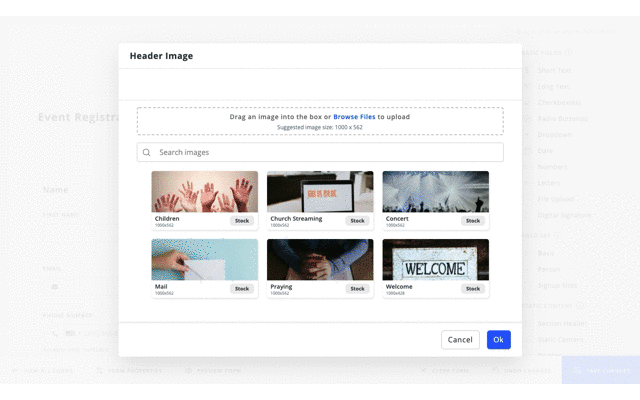Cancel the Header Image dialog
Image resolution: width=640 pixels, height=400 pixels.
pos(460,340)
